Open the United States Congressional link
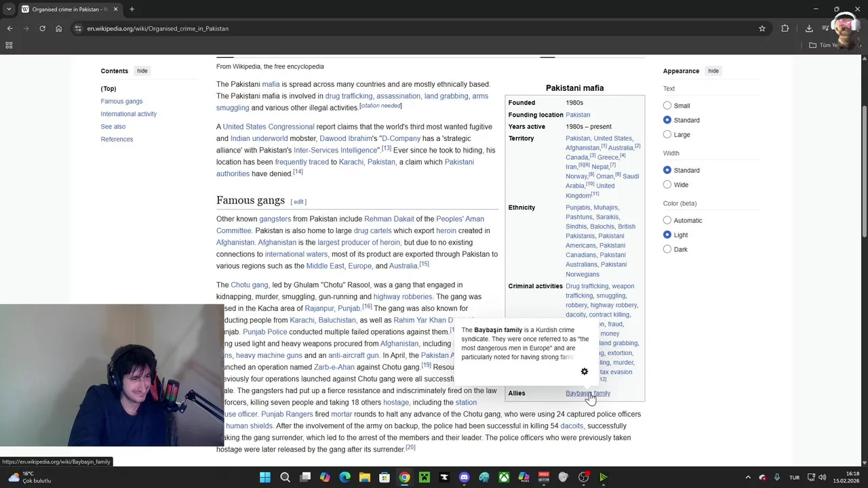The image size is (868, 488). click(x=269, y=127)
